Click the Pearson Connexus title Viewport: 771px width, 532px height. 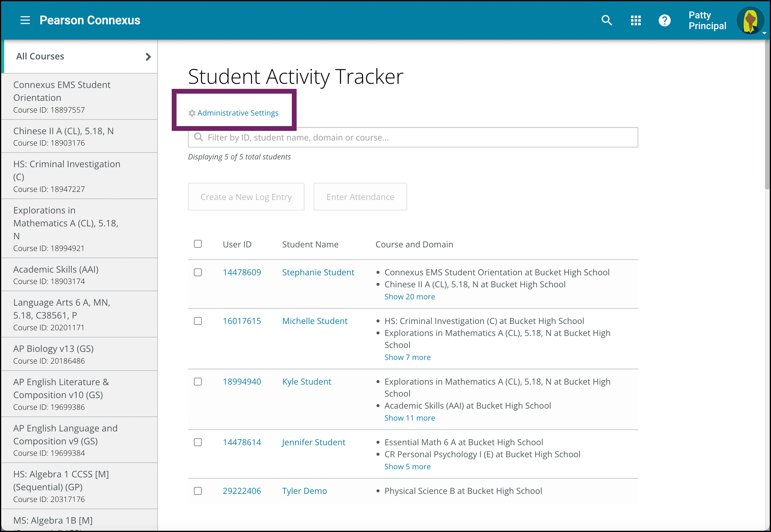click(90, 20)
